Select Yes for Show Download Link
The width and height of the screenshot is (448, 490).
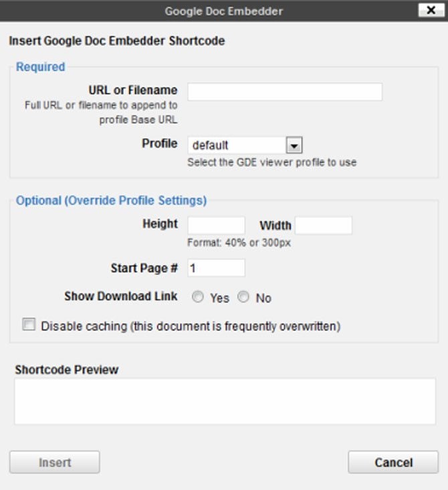tap(198, 297)
